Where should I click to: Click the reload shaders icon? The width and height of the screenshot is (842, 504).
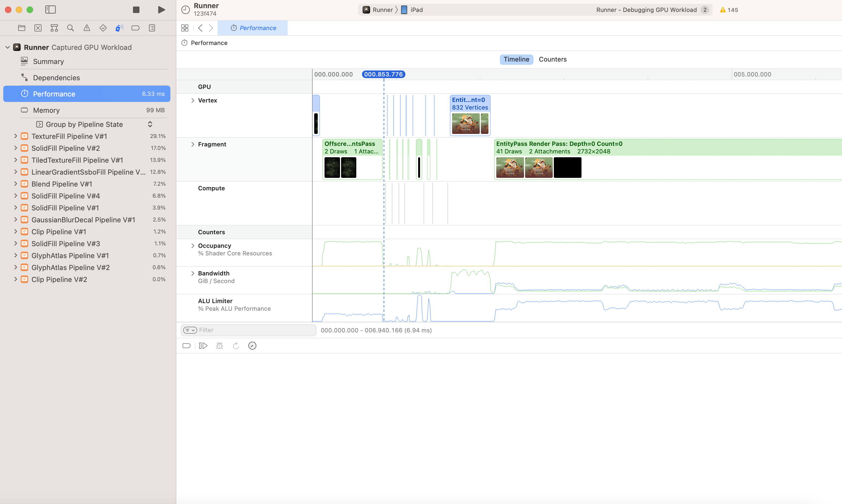click(236, 346)
